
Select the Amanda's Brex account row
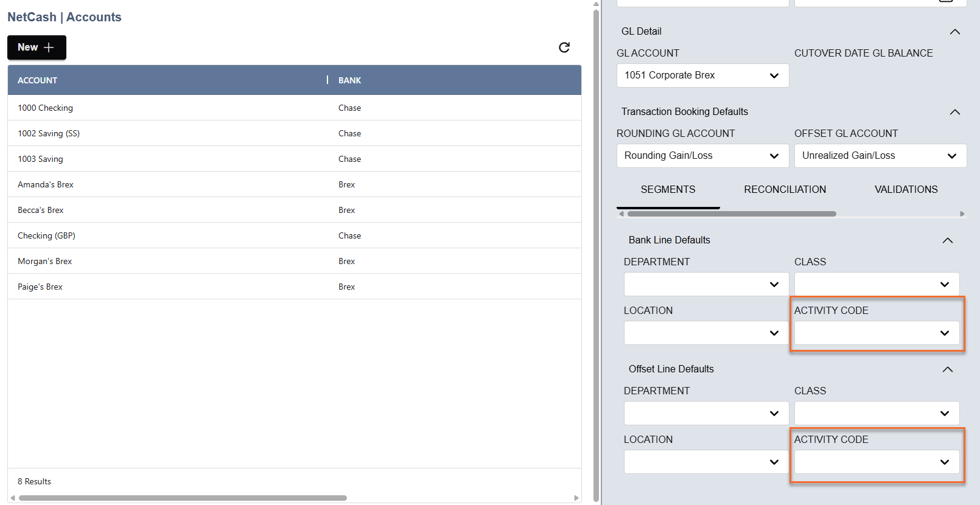point(46,184)
